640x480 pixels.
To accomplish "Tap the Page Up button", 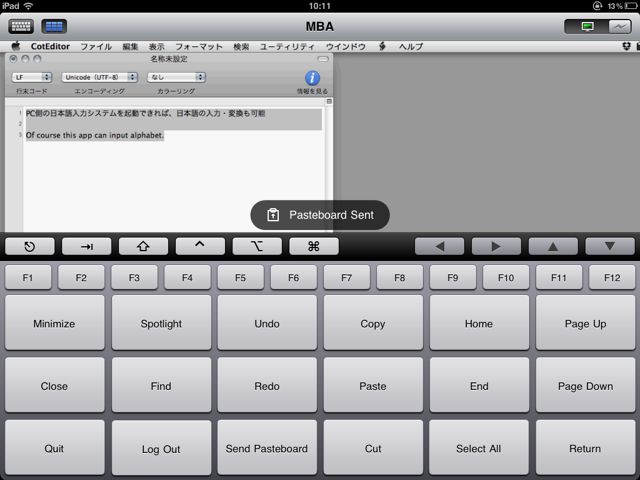I will click(585, 323).
